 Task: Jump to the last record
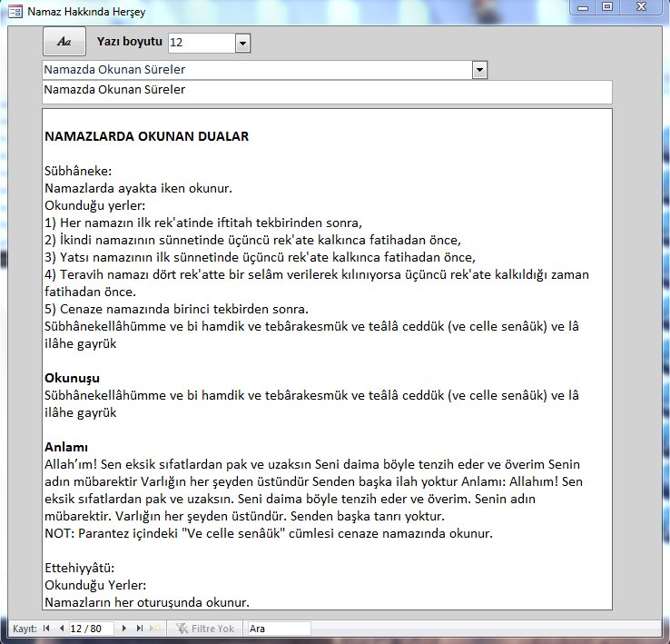tap(140, 629)
